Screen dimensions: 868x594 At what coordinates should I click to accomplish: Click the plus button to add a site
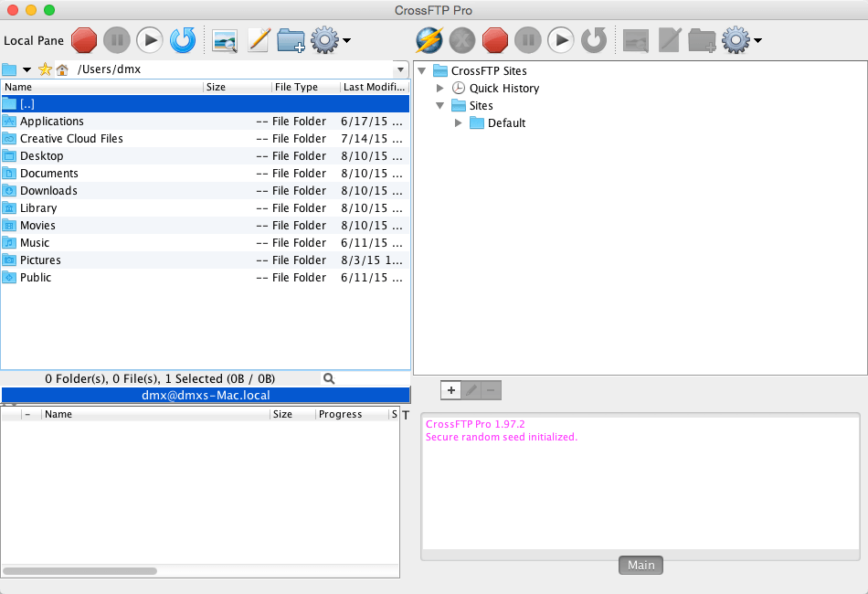[x=450, y=390]
